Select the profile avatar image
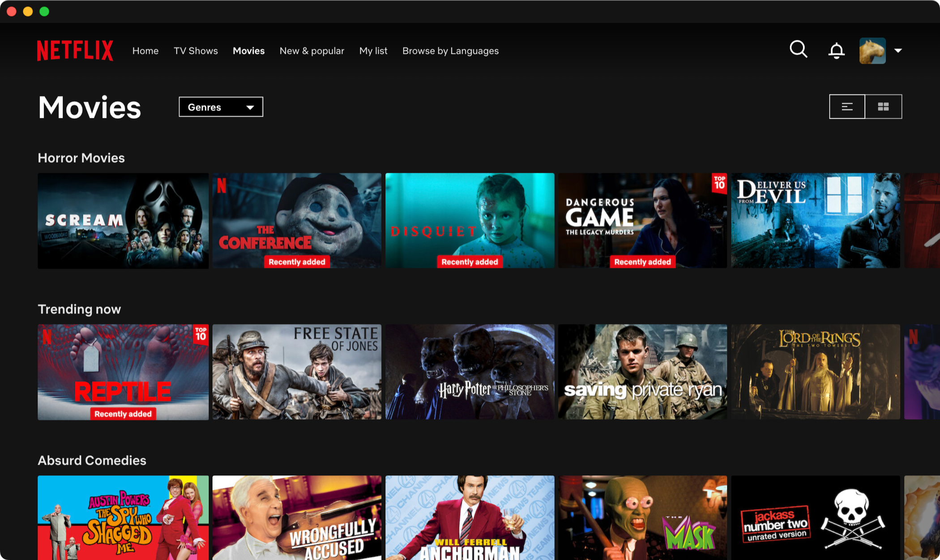This screenshot has width=940, height=560. (872, 50)
